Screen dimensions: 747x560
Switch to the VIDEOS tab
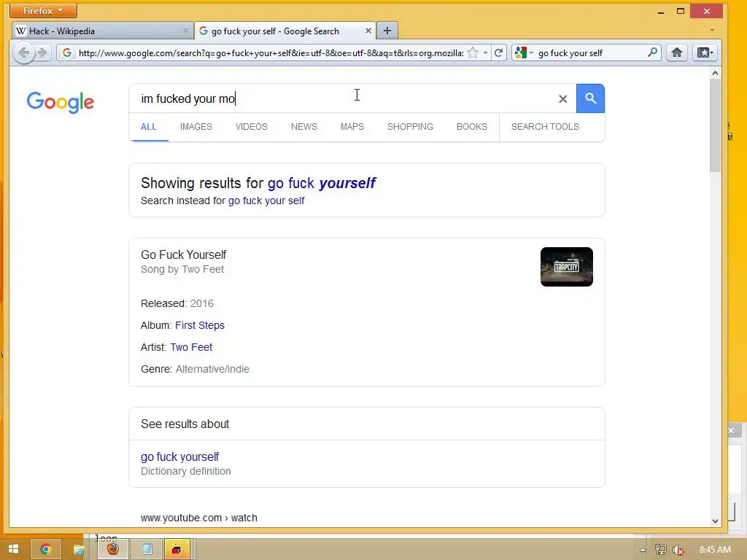[x=252, y=127]
